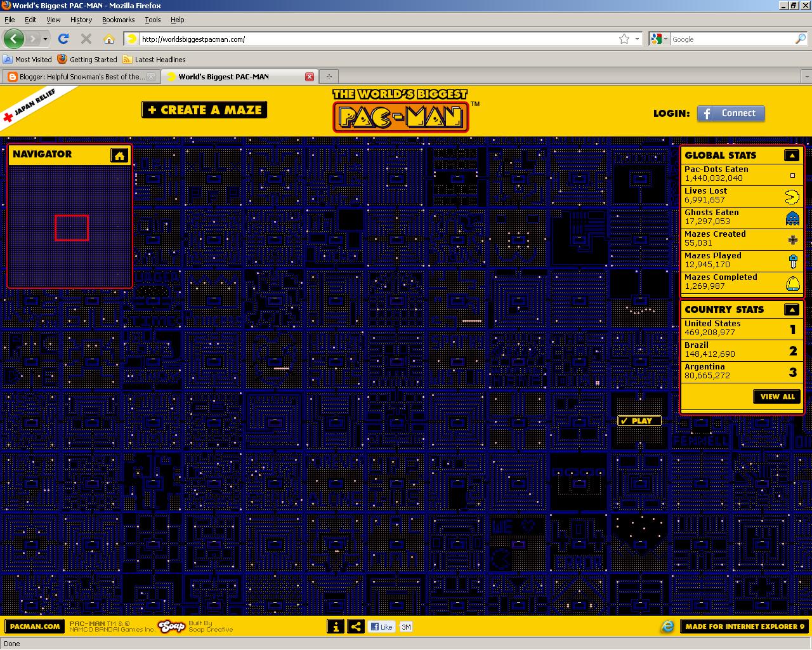Open the share icon near the bottom
The image size is (812, 650).
pos(355,627)
